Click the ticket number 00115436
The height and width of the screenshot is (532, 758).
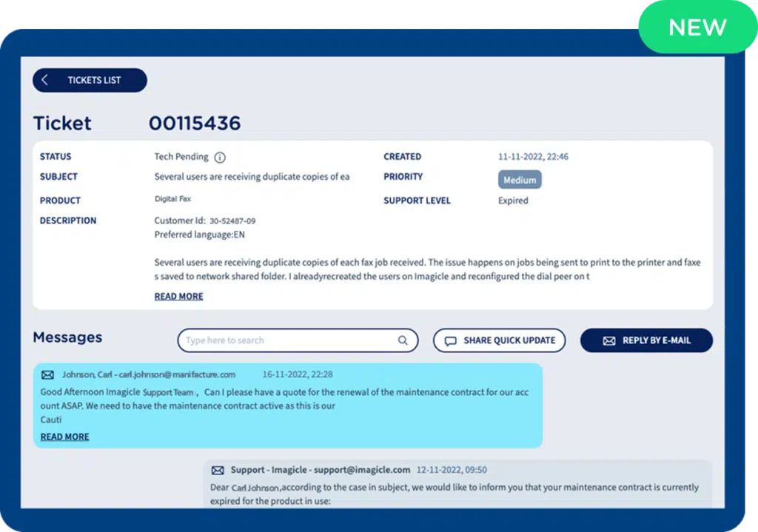tap(195, 123)
